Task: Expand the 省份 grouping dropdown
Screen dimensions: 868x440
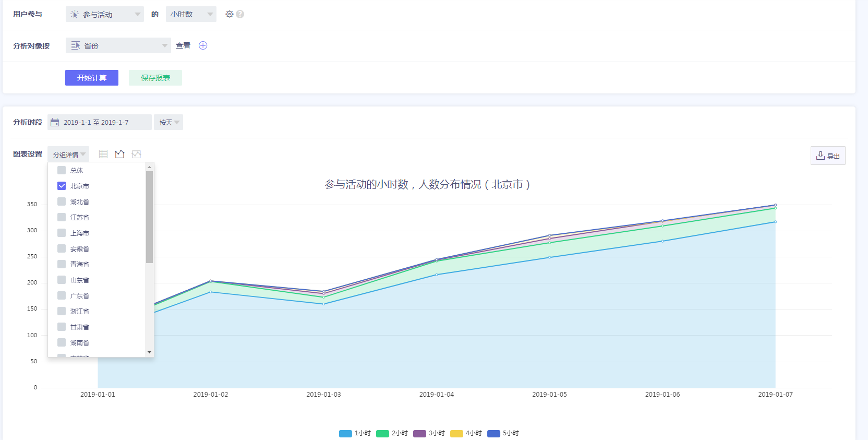Action: [x=118, y=45]
